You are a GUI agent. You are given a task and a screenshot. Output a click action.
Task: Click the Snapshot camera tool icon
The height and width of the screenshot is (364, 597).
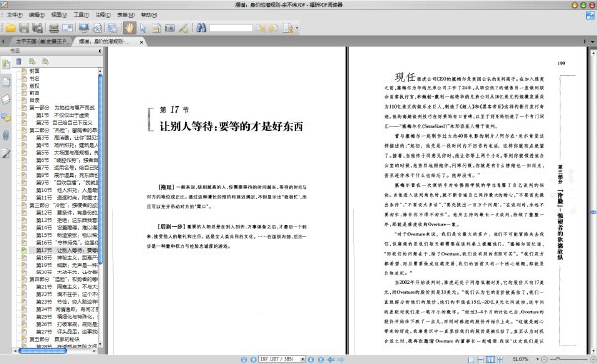click(170, 28)
